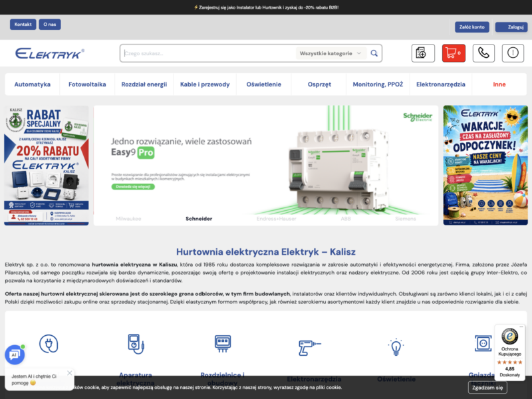Open the quick order list icon
Image resolution: width=532 pixels, height=399 pixels.
[423, 53]
